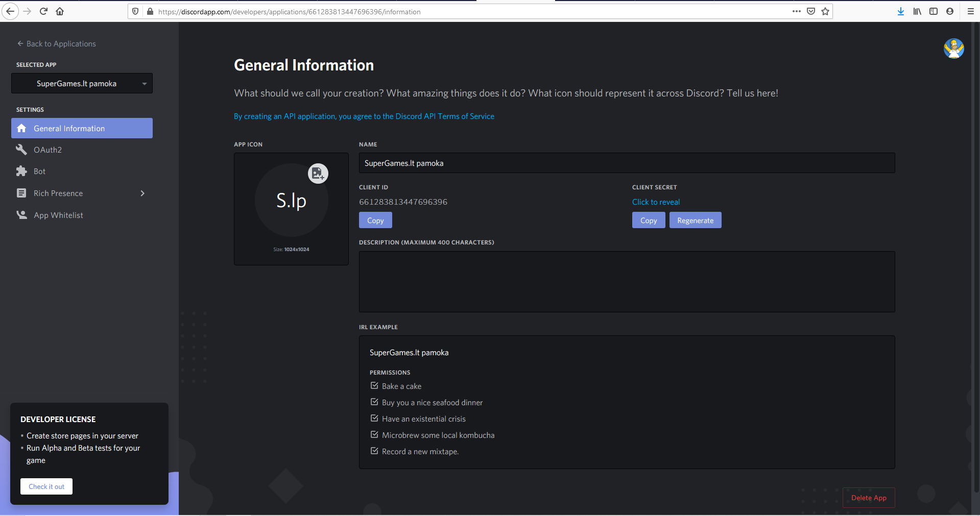Click the browser forward arrow

pyautogui.click(x=27, y=11)
